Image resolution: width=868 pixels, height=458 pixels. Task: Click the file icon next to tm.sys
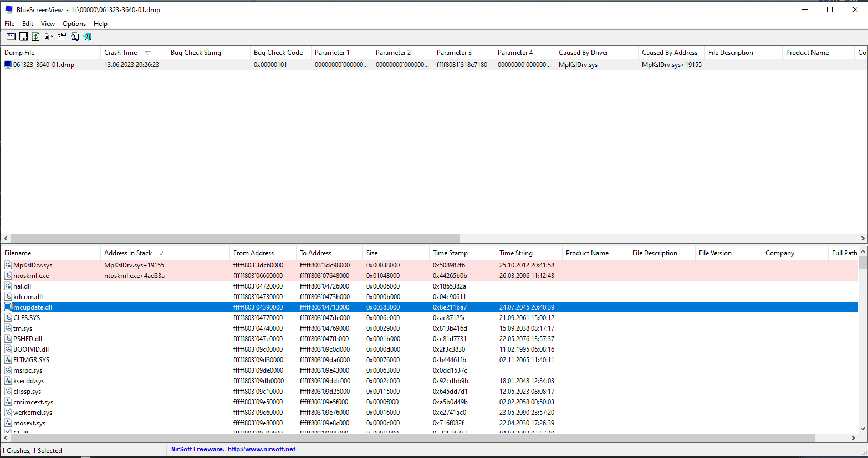pyautogui.click(x=8, y=328)
